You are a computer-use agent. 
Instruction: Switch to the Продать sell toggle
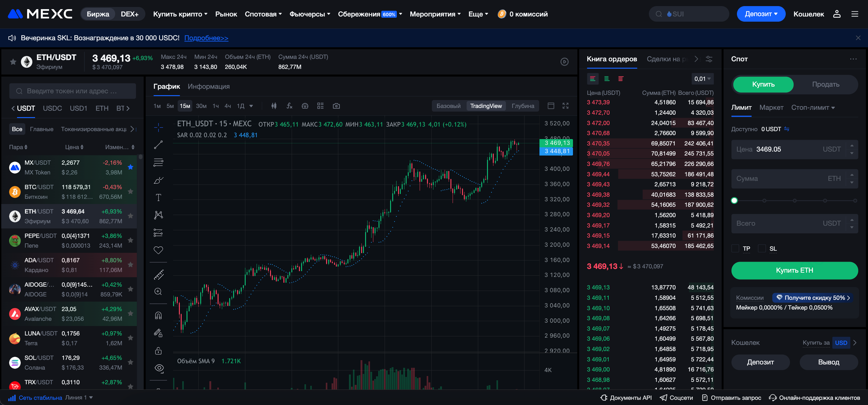coord(826,84)
